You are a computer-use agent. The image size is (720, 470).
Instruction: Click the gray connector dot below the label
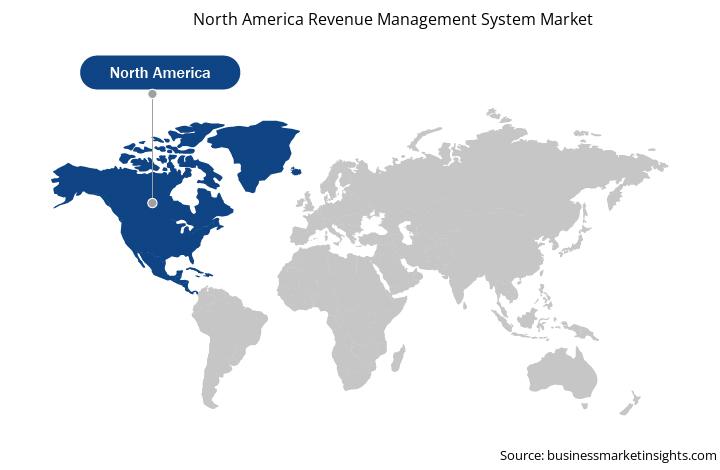coord(152,94)
